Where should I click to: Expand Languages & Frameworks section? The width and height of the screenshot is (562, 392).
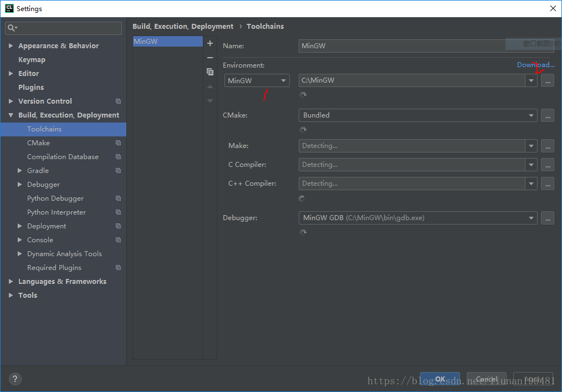11,282
